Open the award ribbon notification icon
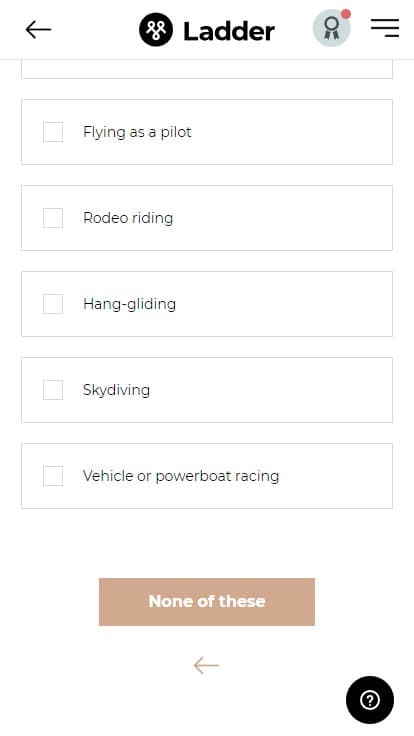 [x=331, y=29]
